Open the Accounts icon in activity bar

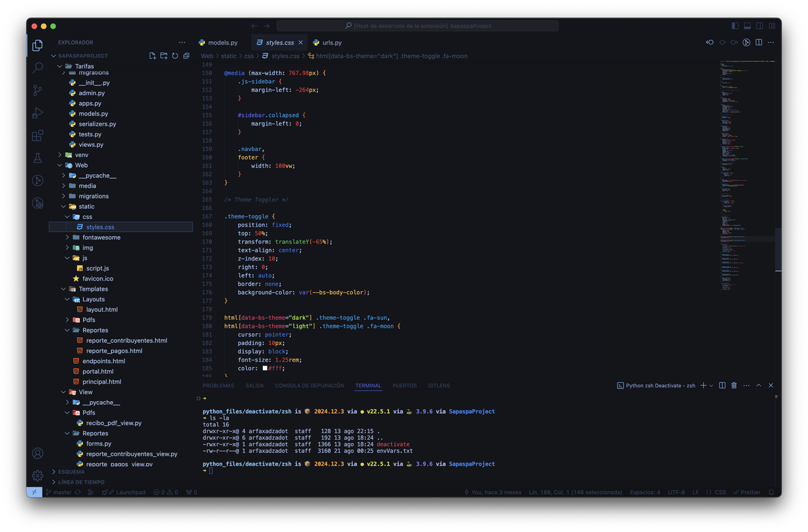pos(37,454)
